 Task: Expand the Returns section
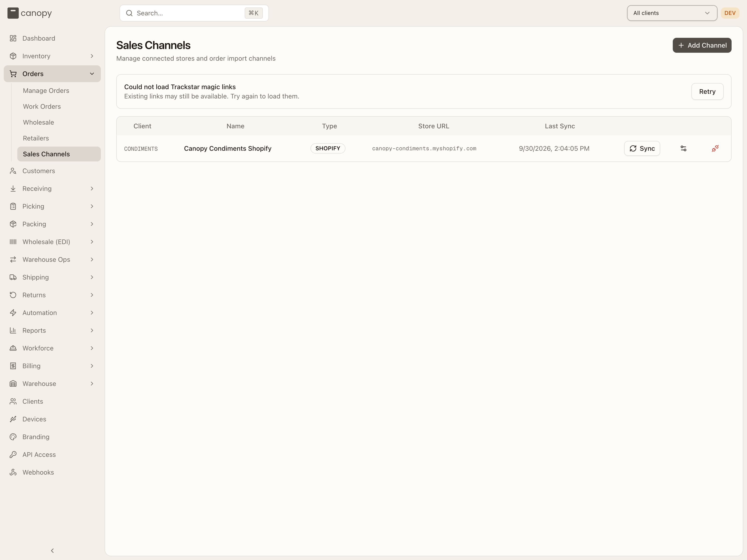tap(52, 295)
